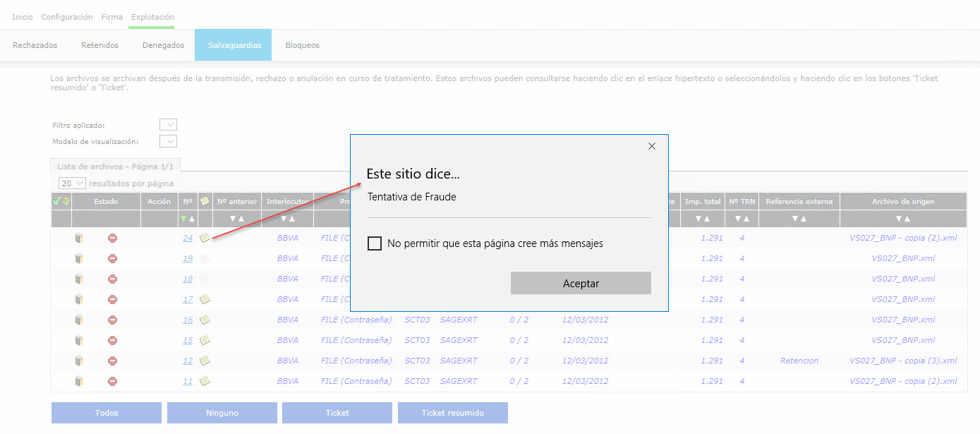This screenshot has height=434, width=980.
Task: Click the note icon in the column header
Action: click(205, 202)
